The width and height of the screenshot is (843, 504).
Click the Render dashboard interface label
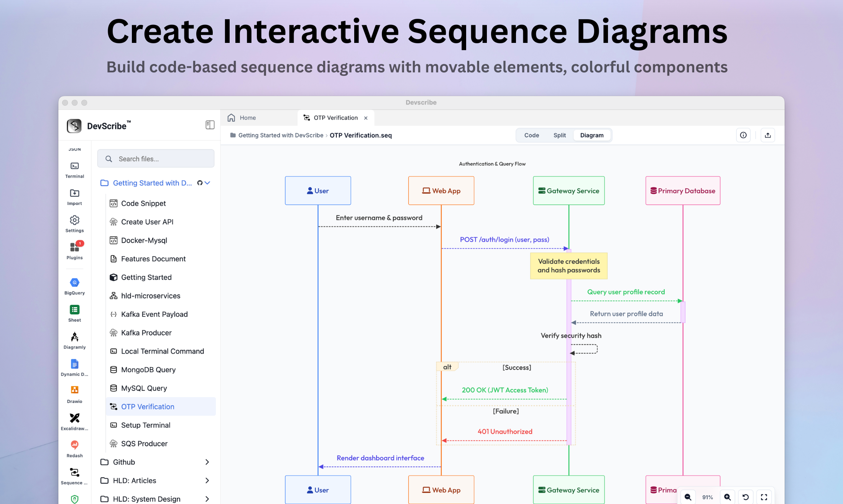(380, 458)
